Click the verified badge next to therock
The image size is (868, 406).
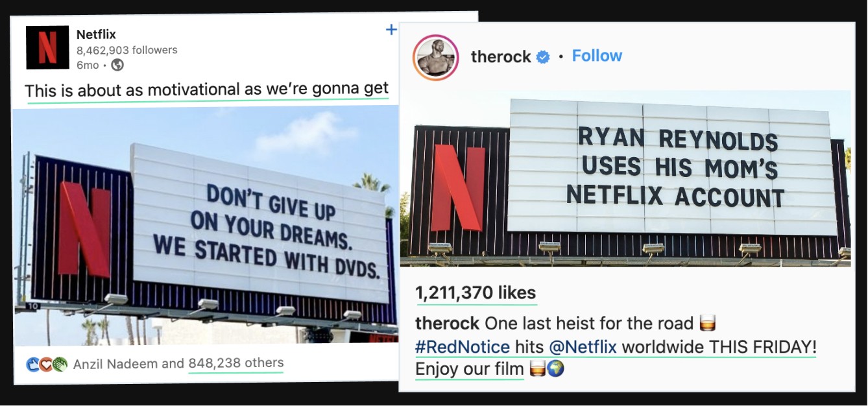tap(543, 57)
